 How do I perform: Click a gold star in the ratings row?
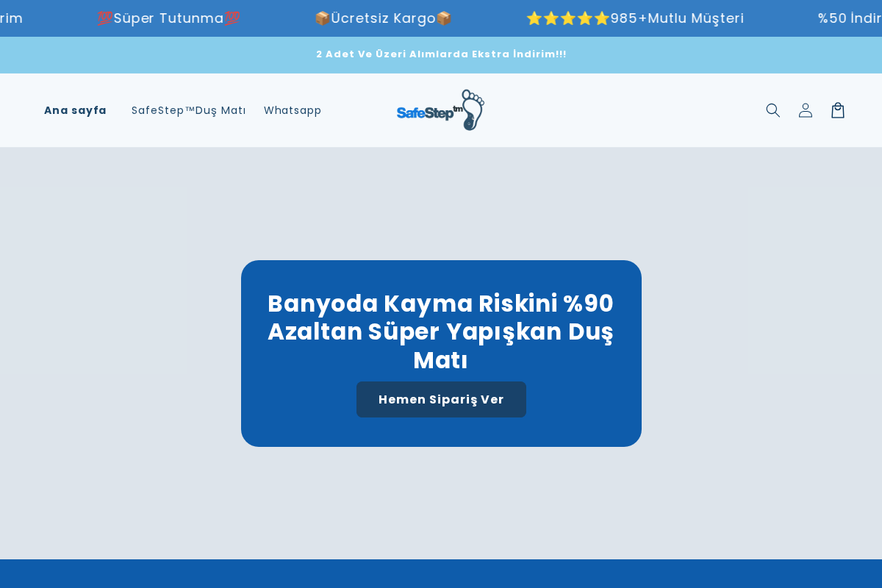(568, 18)
